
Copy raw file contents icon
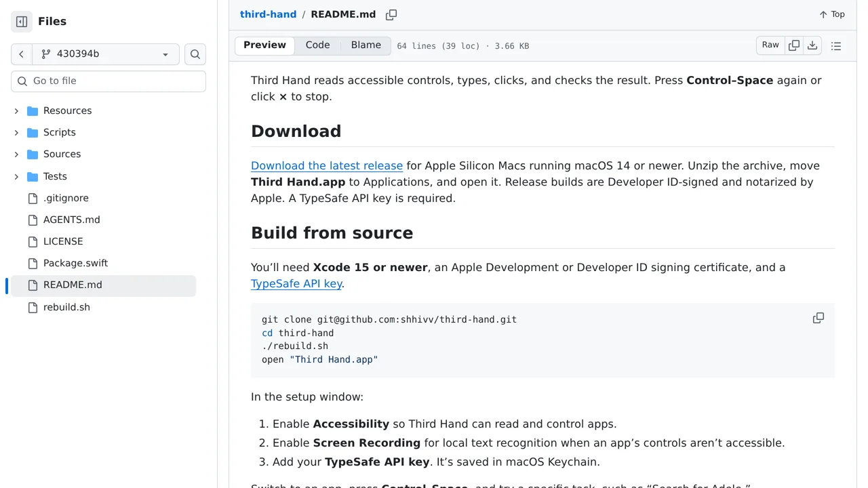click(x=794, y=45)
